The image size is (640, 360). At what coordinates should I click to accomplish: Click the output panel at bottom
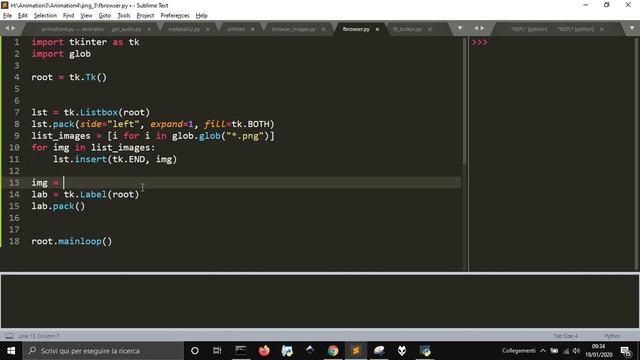click(320, 301)
